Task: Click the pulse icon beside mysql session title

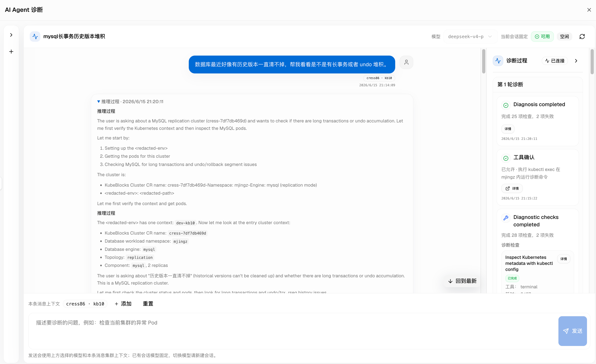Action: pyautogui.click(x=35, y=37)
